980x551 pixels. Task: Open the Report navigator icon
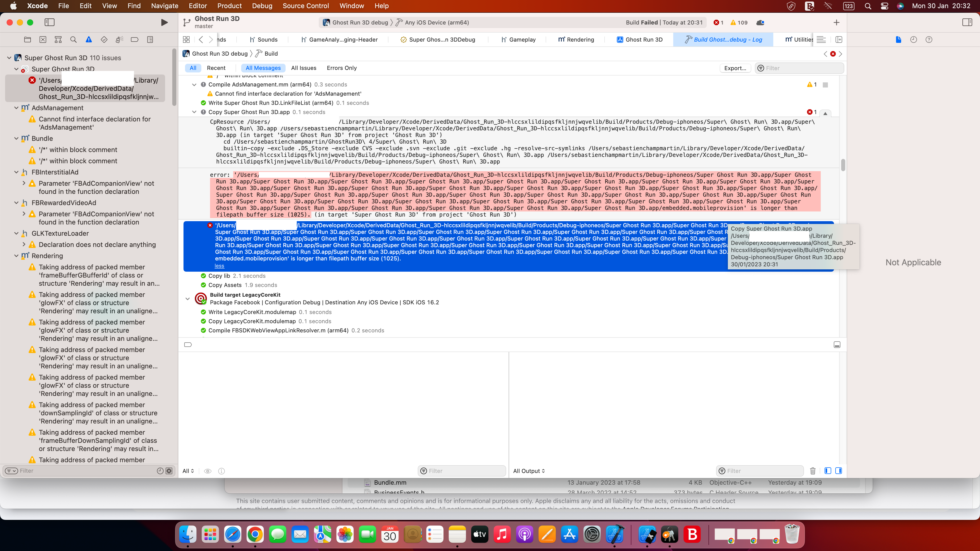click(150, 40)
